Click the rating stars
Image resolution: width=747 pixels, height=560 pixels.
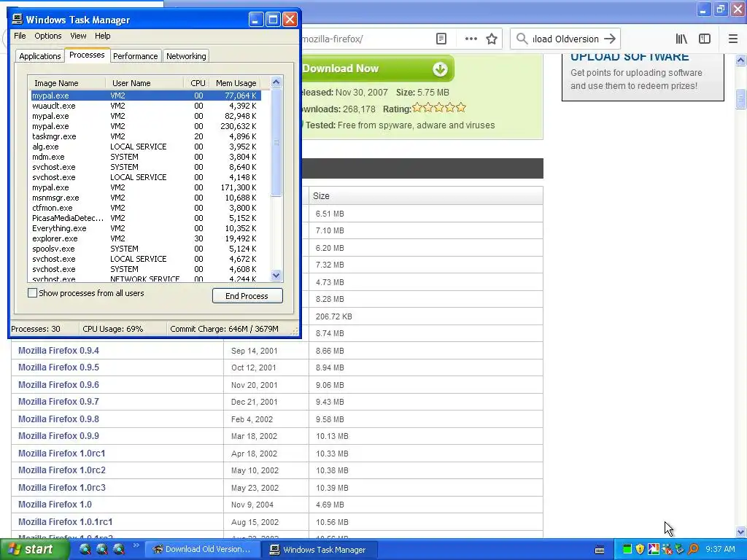tap(438, 108)
